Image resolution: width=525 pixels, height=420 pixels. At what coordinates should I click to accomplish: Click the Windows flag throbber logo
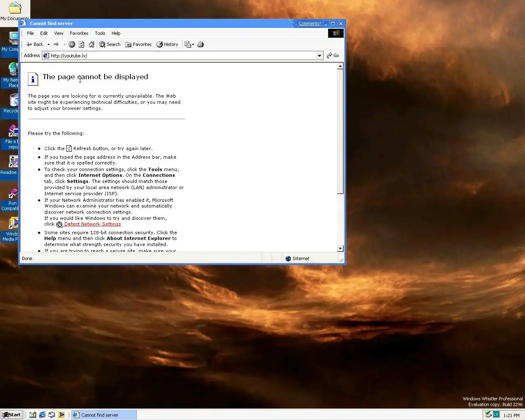pyautogui.click(x=336, y=33)
